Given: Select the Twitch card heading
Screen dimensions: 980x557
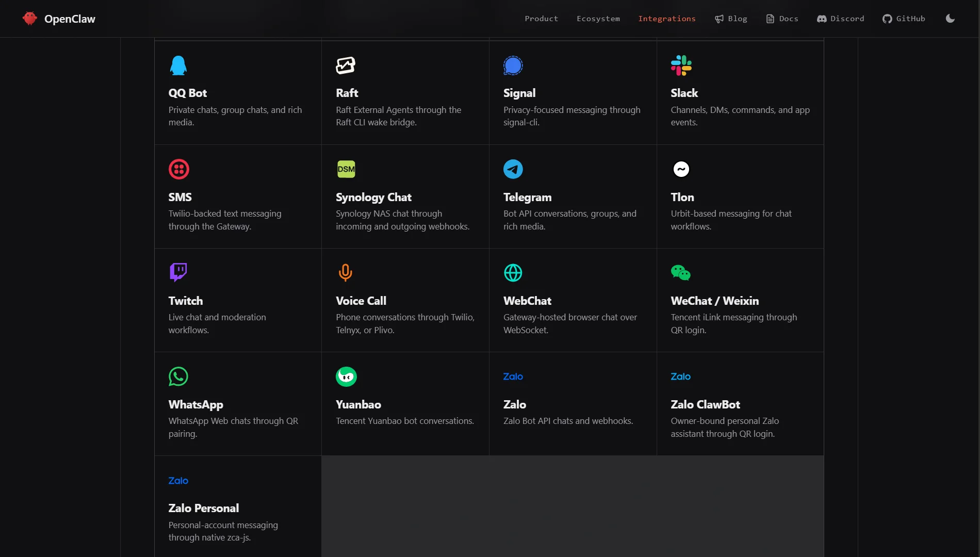Looking at the screenshot, I should (x=186, y=301).
